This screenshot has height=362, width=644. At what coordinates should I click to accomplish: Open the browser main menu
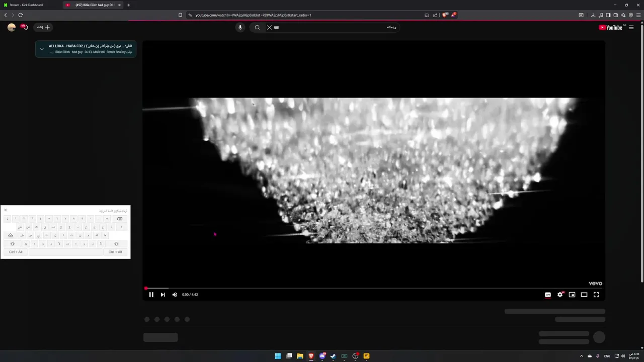tap(638, 15)
